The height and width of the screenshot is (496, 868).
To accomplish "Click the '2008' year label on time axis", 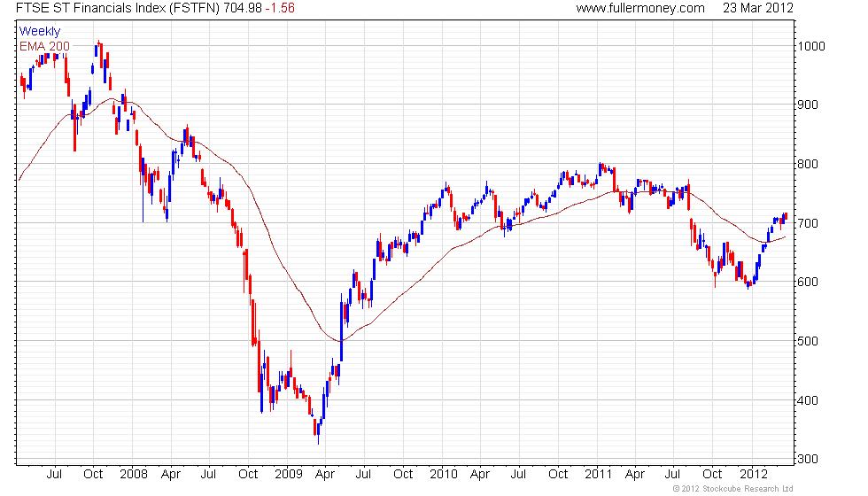I will click(134, 475).
